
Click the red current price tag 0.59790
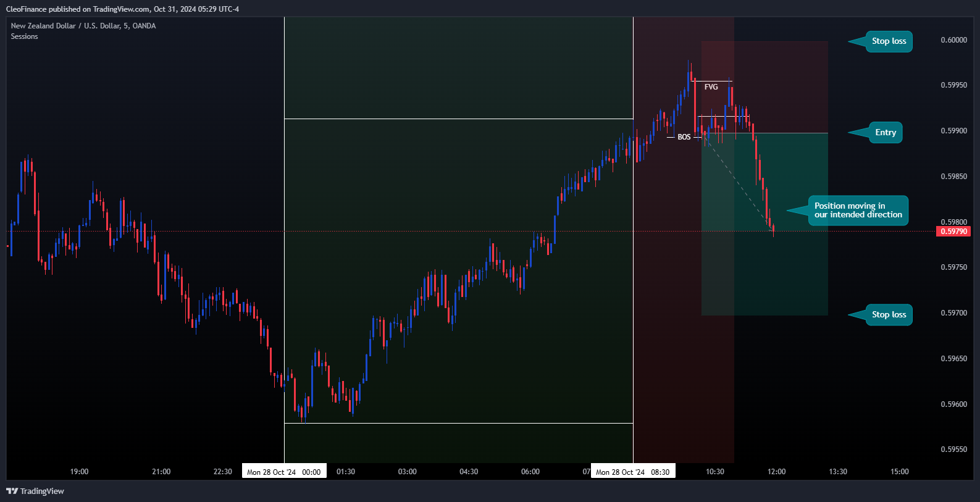pos(953,232)
